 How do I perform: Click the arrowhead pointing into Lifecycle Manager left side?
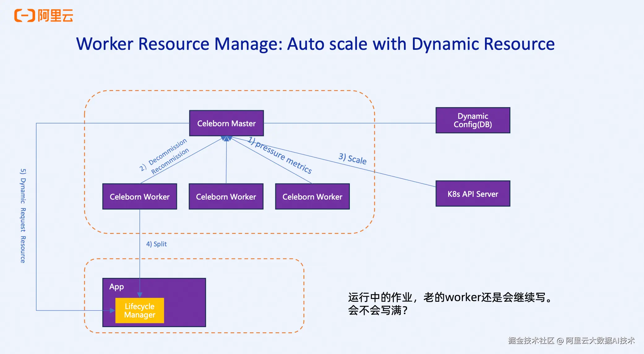(112, 310)
